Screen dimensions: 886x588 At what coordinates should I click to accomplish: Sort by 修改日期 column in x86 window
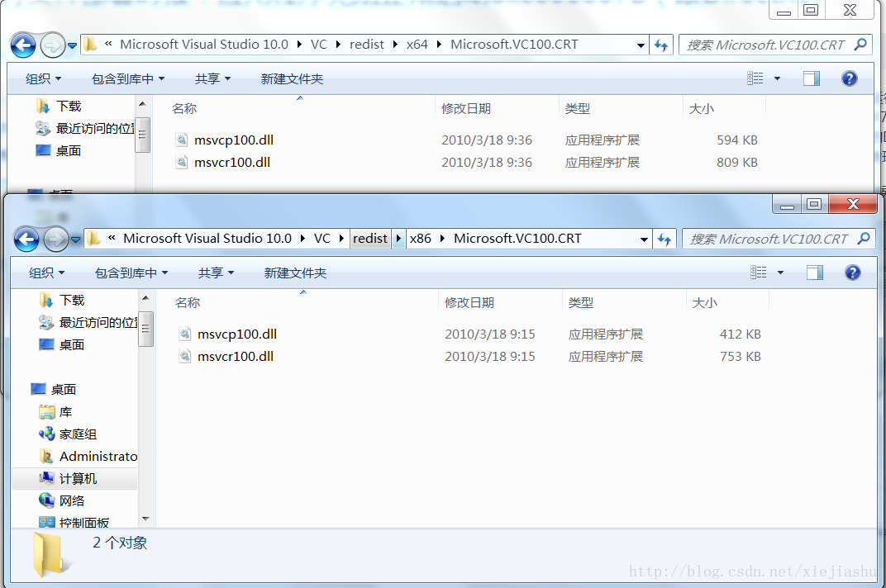(x=469, y=303)
